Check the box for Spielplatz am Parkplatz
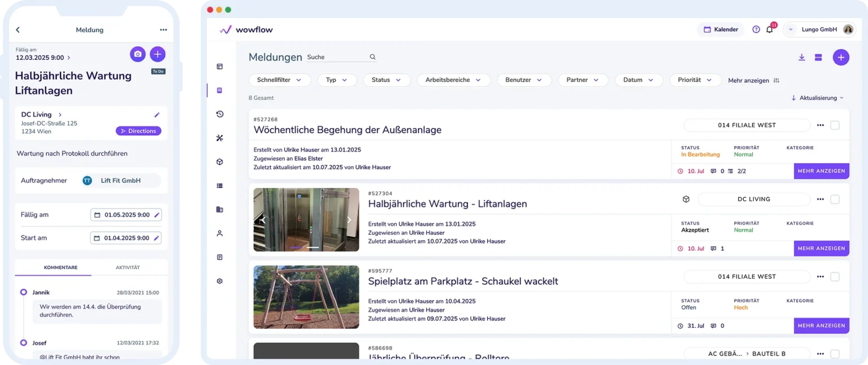This screenshot has width=868, height=365. point(835,277)
